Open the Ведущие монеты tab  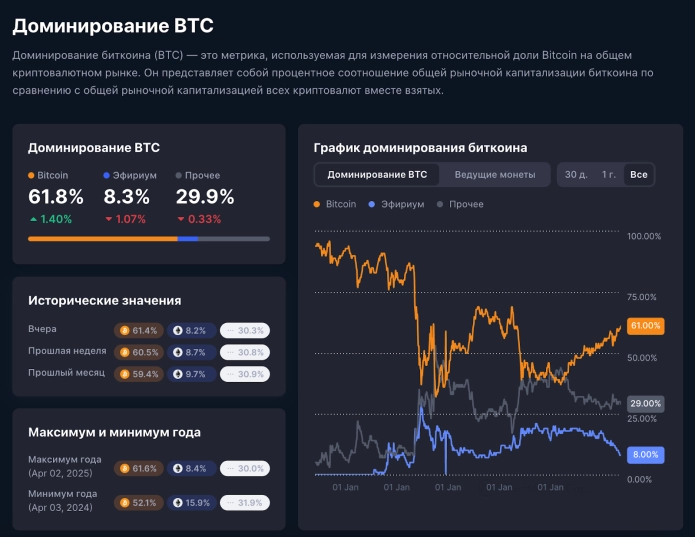495,174
